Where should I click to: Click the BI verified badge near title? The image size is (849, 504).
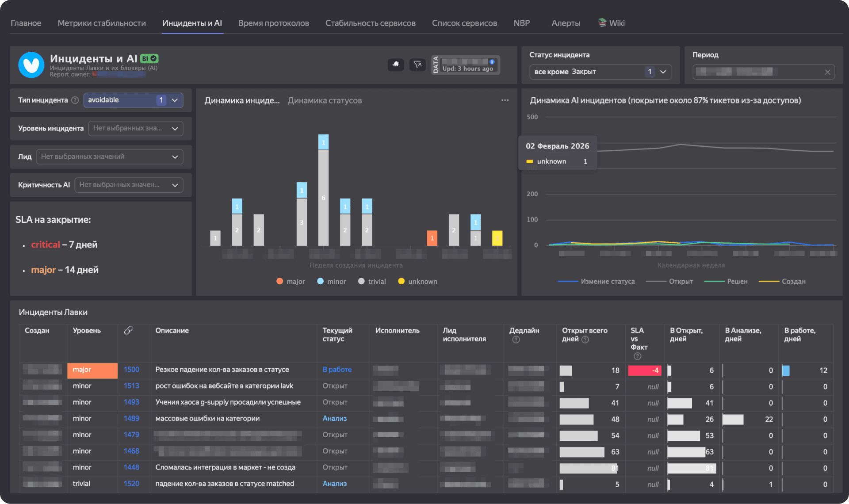point(149,58)
